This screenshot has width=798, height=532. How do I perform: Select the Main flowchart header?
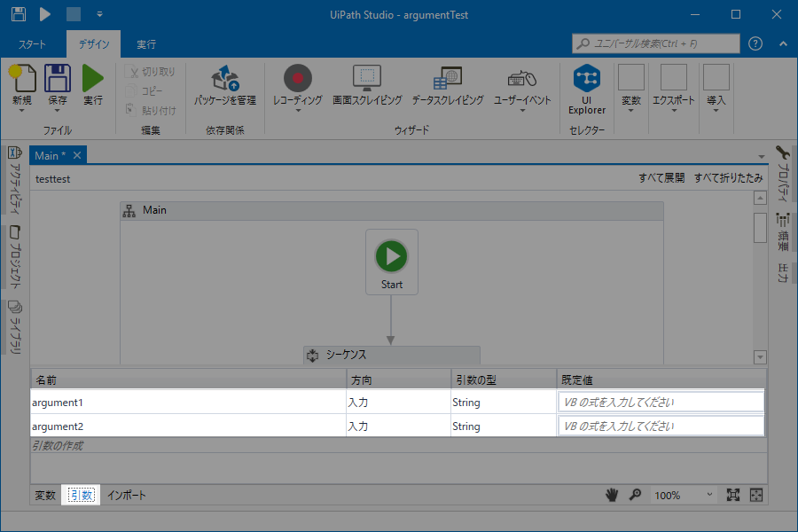pyautogui.click(x=392, y=211)
